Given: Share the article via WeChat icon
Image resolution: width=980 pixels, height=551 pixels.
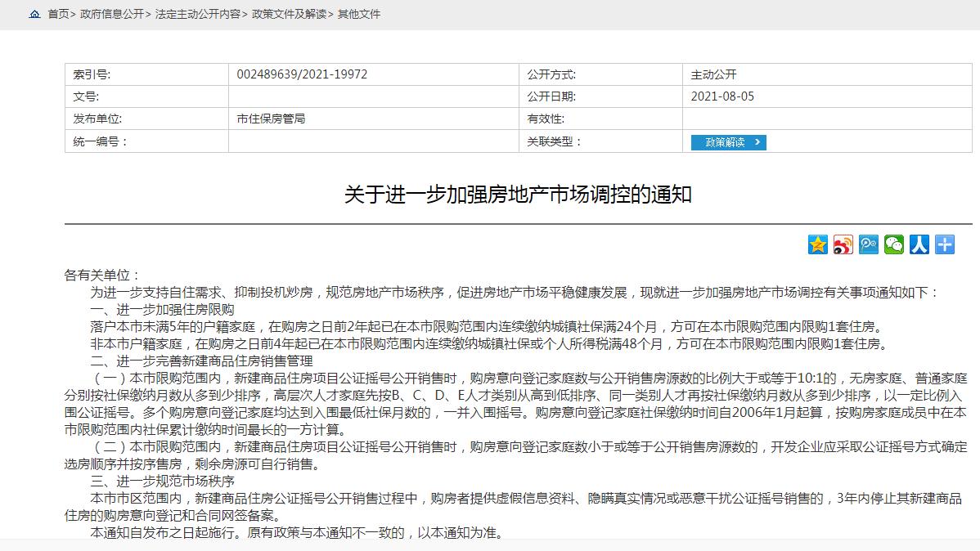Looking at the screenshot, I should pyautogui.click(x=893, y=244).
